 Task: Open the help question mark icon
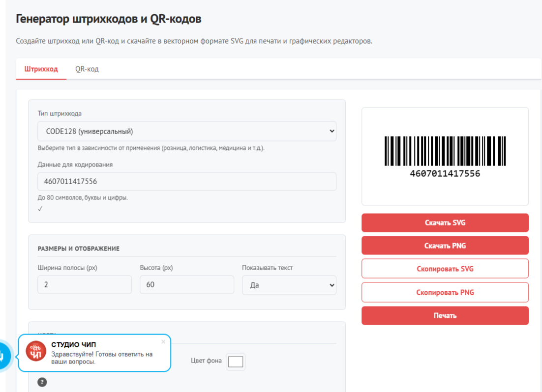point(42,382)
